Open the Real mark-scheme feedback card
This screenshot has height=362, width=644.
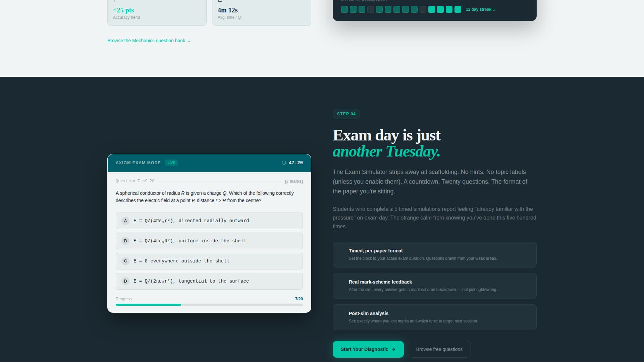[435, 286]
